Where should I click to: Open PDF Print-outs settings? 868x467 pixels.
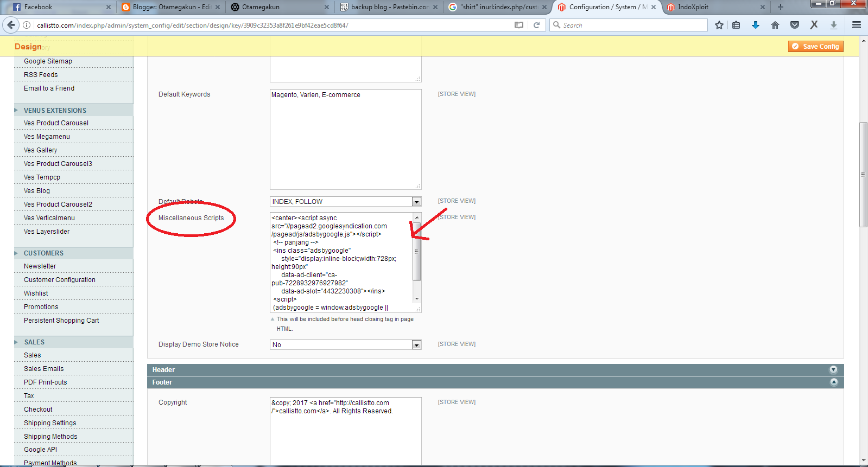[x=46, y=382]
